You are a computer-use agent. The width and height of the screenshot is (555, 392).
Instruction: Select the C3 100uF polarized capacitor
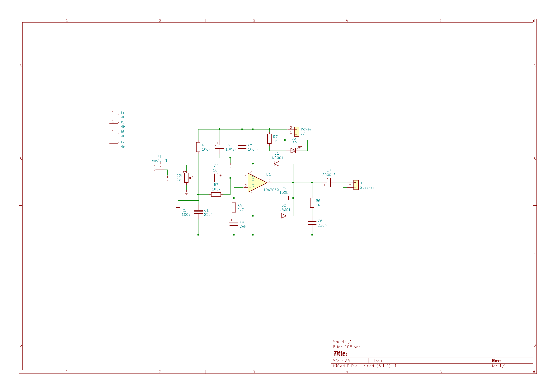pos(220,147)
